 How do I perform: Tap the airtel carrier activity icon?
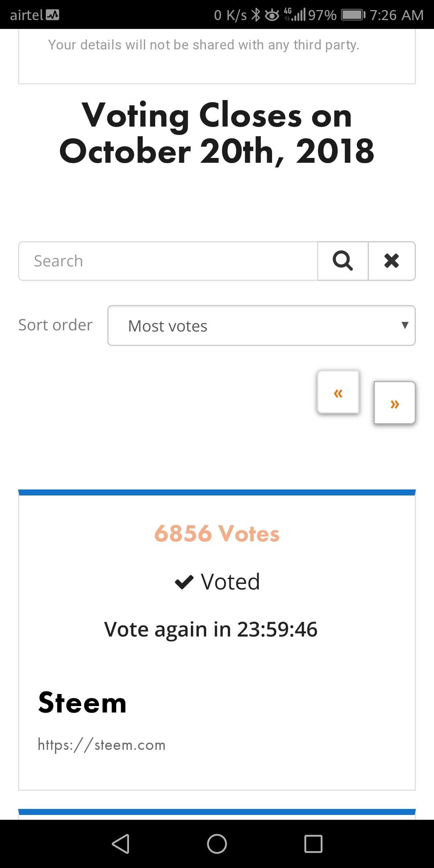click(52, 15)
